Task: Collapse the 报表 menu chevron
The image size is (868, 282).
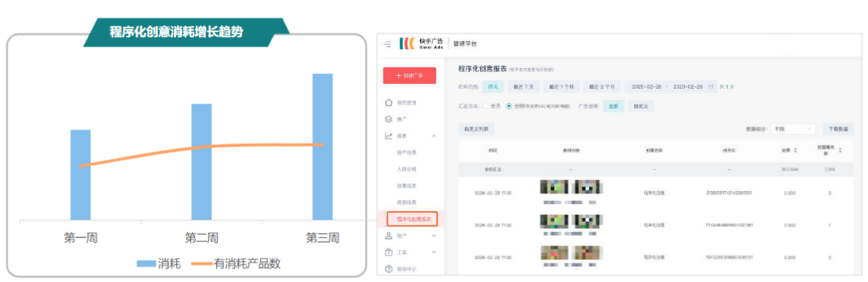Action: [x=433, y=136]
